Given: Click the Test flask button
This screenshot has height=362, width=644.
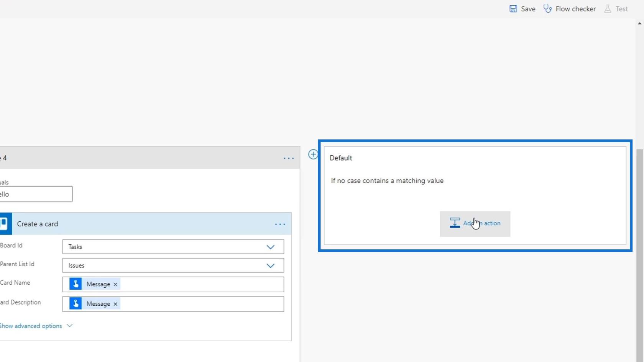Looking at the screenshot, I should pos(616,9).
